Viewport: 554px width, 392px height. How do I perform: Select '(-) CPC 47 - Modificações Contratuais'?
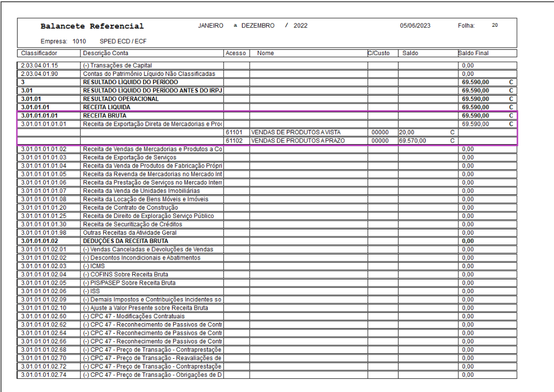[133, 316]
